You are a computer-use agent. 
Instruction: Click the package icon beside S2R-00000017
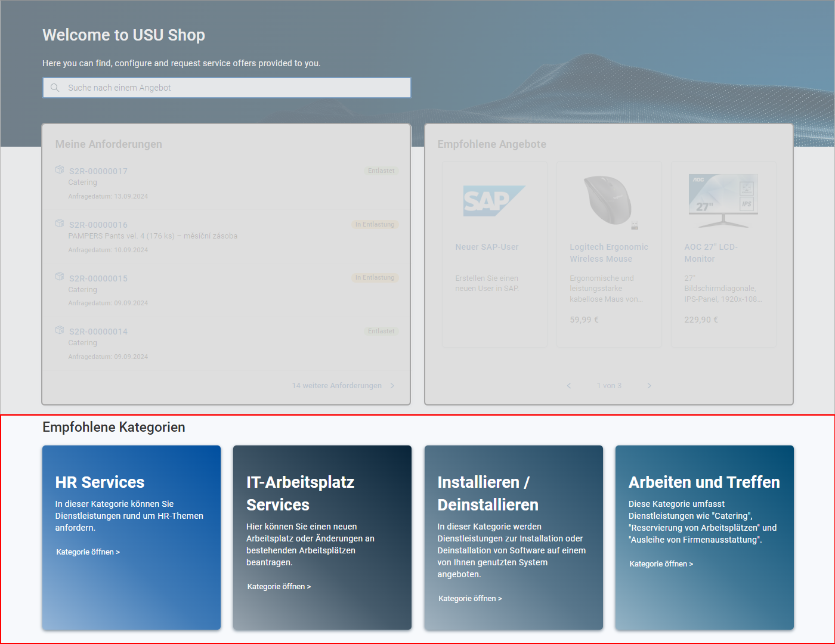tap(60, 170)
